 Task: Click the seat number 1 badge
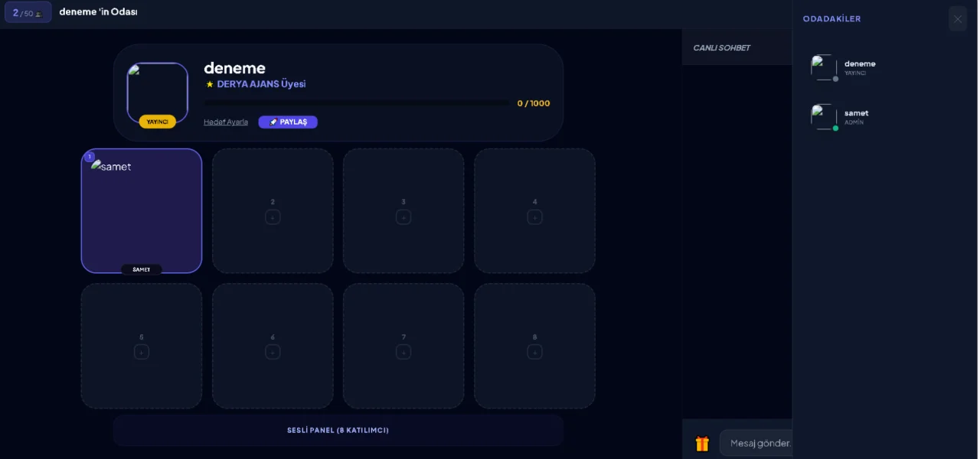90,157
